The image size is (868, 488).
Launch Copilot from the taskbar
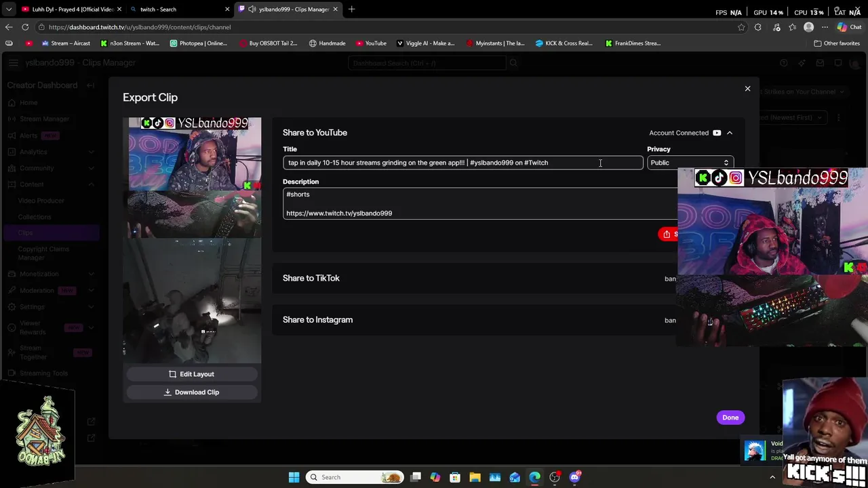(x=435, y=477)
